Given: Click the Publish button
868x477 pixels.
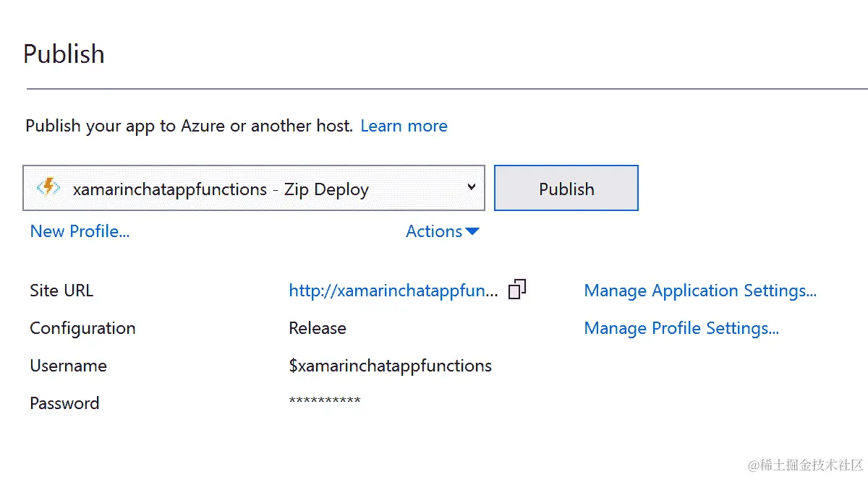Looking at the screenshot, I should click(566, 189).
